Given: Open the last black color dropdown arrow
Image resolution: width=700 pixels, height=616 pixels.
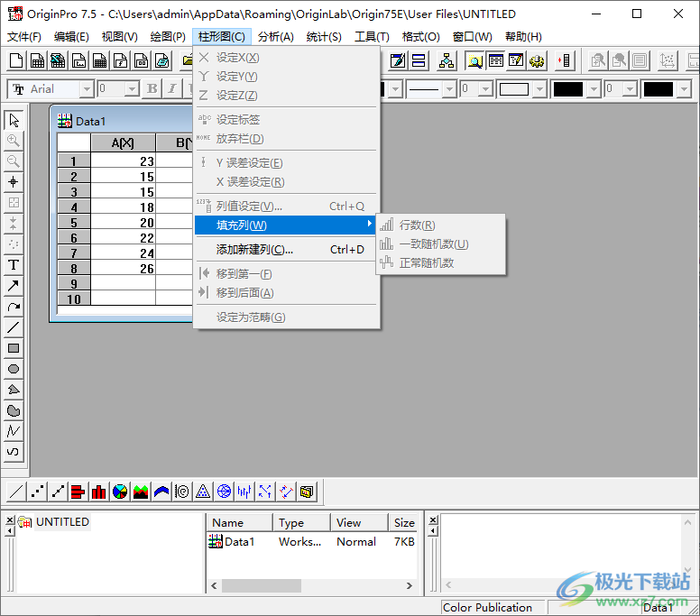Looking at the screenshot, I should tap(684, 89).
